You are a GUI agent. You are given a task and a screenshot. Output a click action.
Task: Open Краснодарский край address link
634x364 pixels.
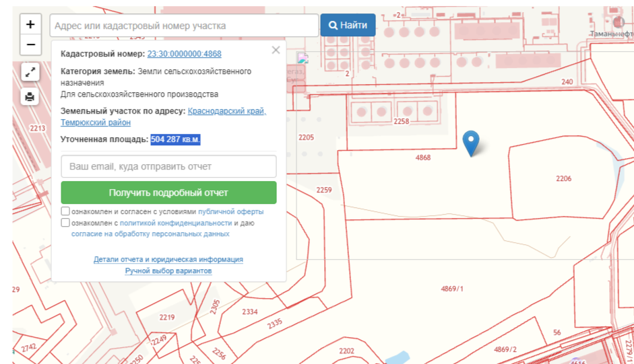pos(227,111)
